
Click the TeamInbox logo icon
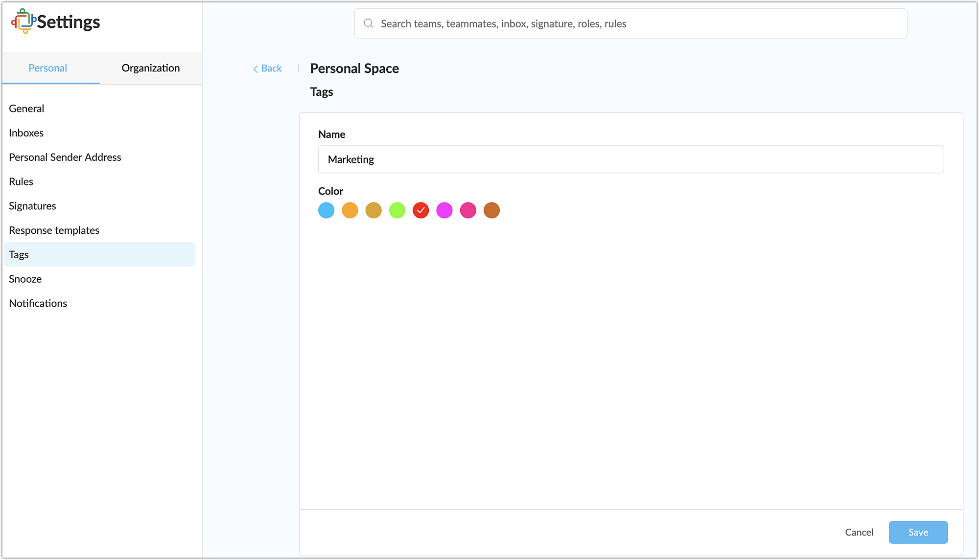point(23,21)
